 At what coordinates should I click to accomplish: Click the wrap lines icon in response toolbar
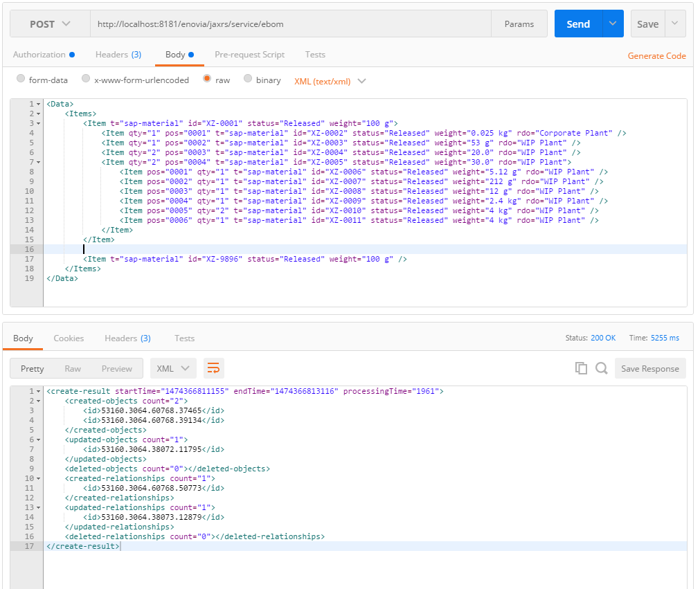point(214,368)
